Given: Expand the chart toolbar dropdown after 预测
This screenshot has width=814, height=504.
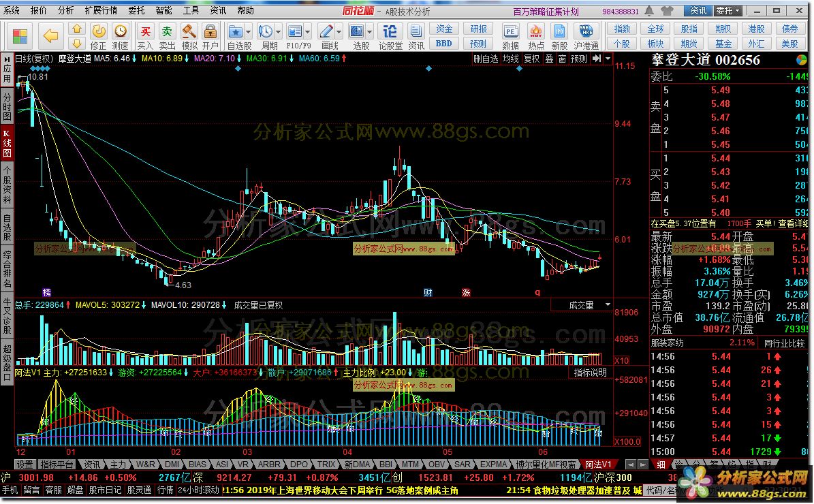Looking at the screenshot, I should coord(608,59).
